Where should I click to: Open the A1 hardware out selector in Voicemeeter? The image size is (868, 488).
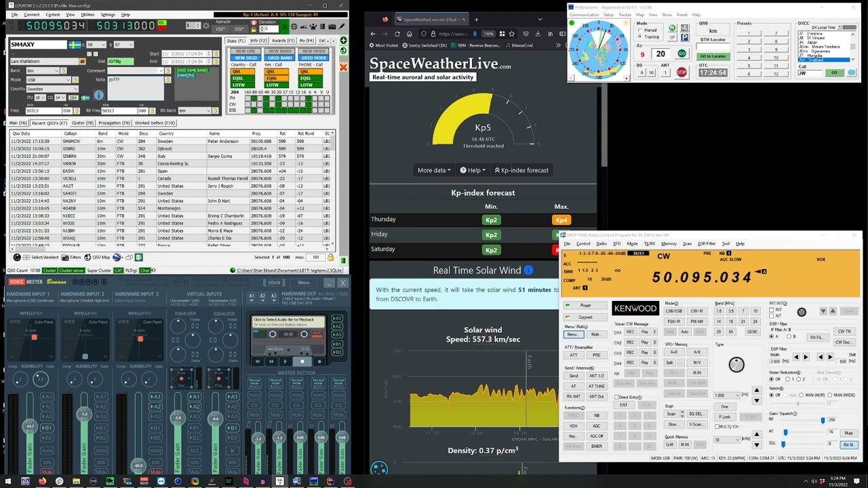coord(252,296)
